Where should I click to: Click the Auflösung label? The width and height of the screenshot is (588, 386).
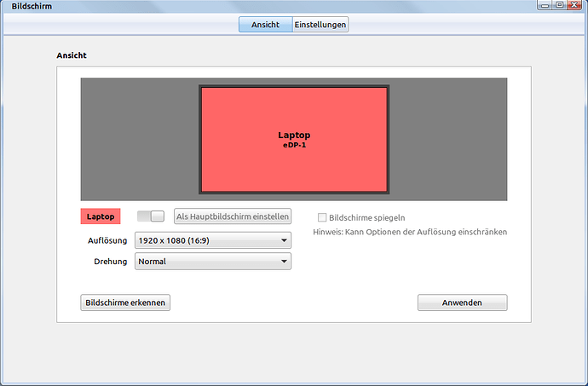click(107, 240)
